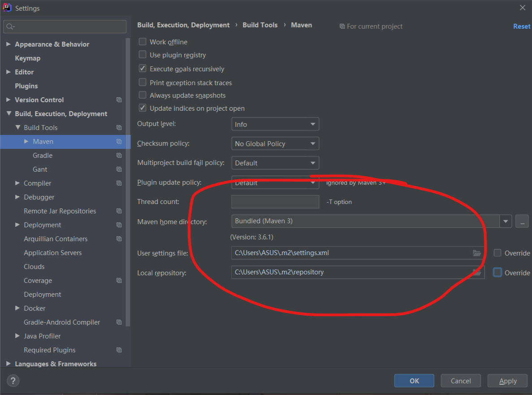Click the settings search input field
The width and height of the screenshot is (532, 395).
click(x=65, y=26)
